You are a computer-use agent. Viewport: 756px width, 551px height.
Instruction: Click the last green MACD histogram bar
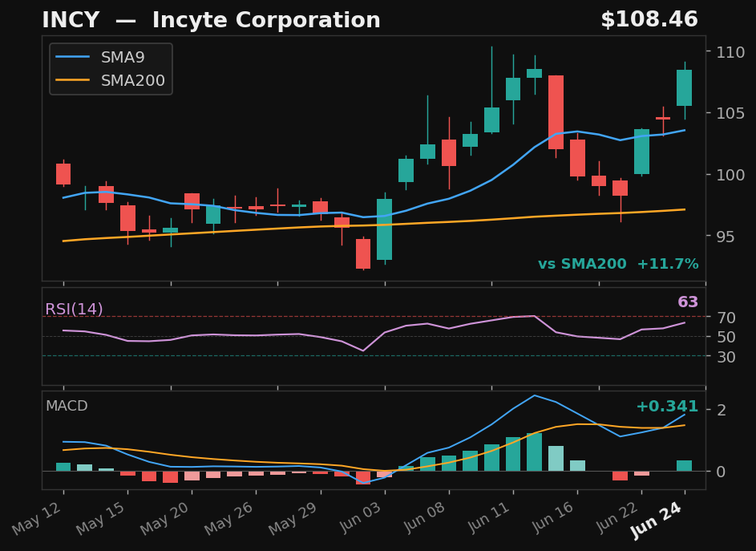click(x=684, y=466)
